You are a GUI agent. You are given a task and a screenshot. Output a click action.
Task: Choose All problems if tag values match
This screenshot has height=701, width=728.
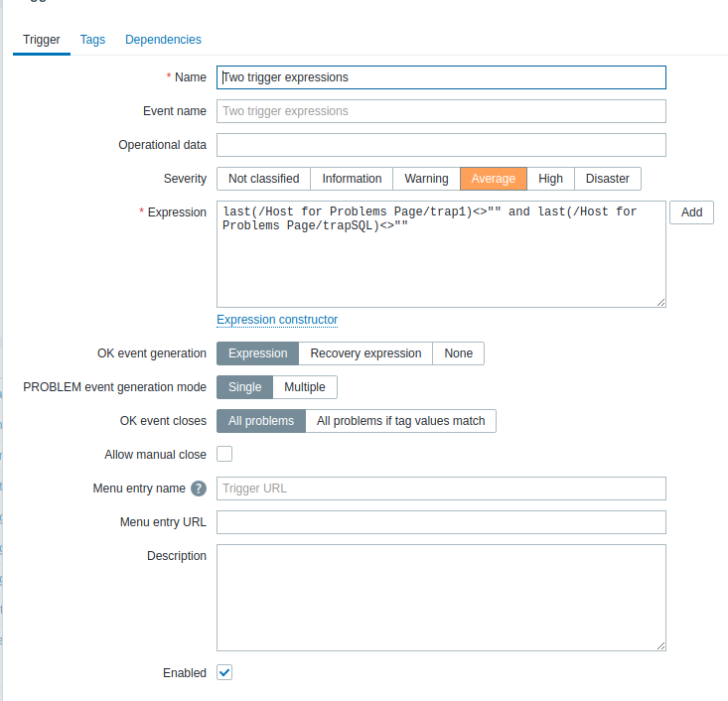click(400, 421)
